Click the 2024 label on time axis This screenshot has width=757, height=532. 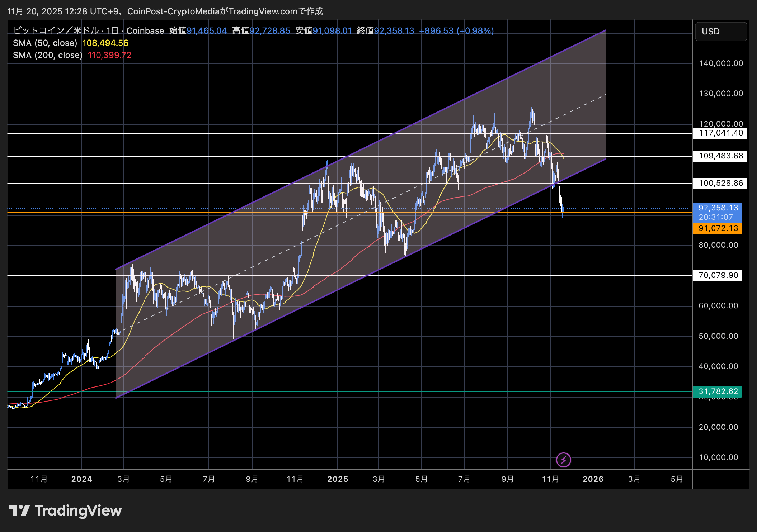coord(81,479)
